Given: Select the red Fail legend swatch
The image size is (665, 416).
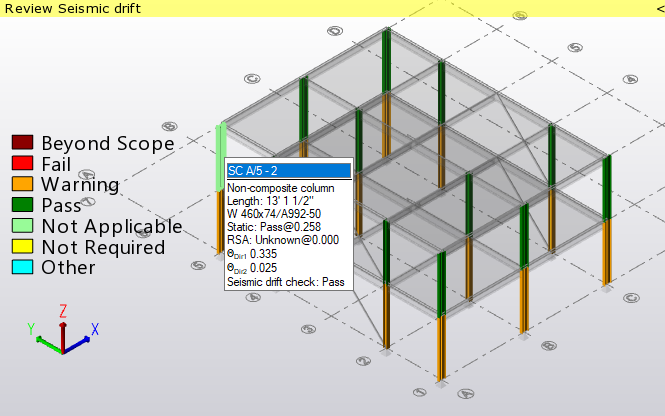Looking at the screenshot, I should pyautogui.click(x=22, y=164).
